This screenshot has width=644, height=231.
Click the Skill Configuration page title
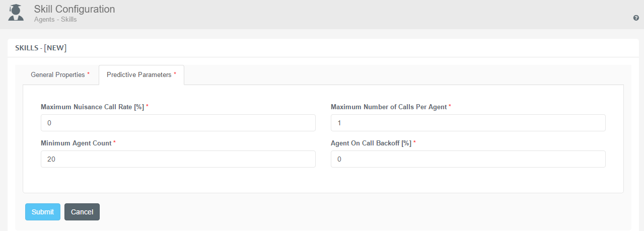(x=75, y=9)
